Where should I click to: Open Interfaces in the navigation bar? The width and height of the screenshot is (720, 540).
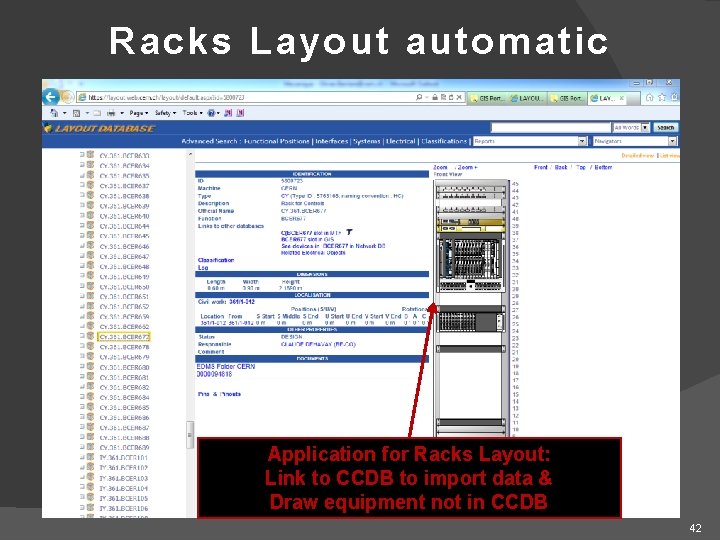(x=332, y=141)
